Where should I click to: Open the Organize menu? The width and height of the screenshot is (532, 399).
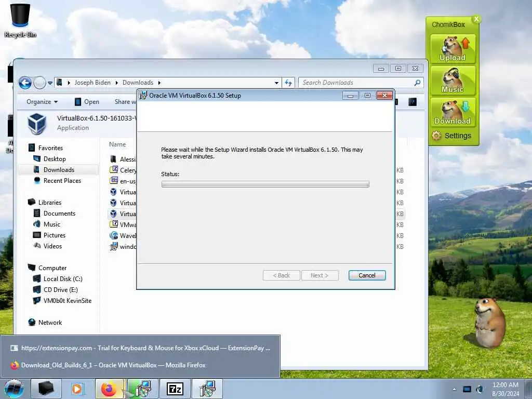[x=42, y=102]
